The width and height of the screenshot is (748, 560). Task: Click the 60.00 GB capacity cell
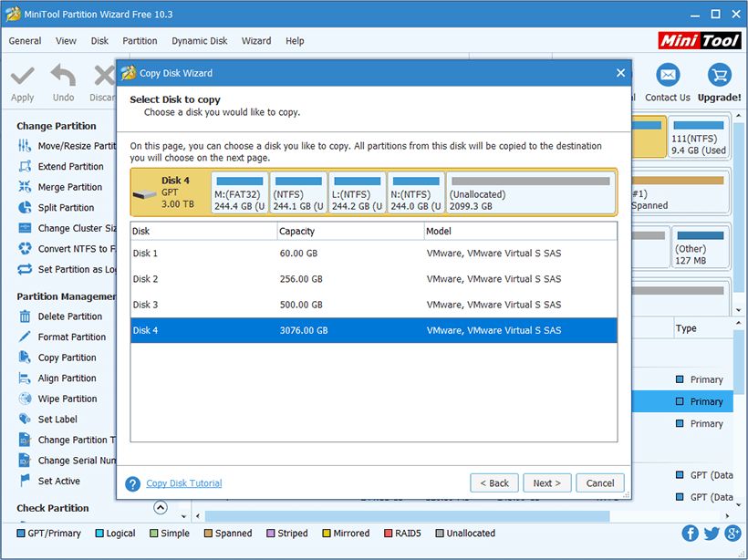(x=298, y=254)
